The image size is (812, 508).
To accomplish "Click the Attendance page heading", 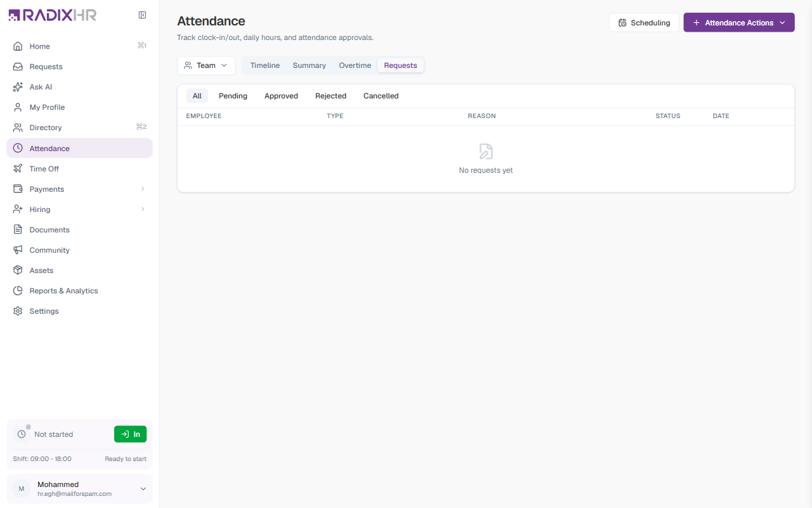I will pos(211,22).
